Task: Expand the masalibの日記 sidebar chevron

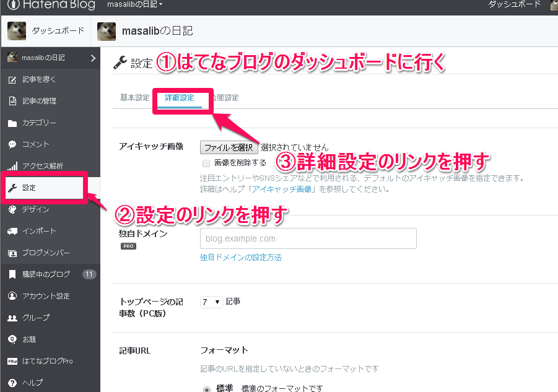Action: pyautogui.click(x=94, y=58)
